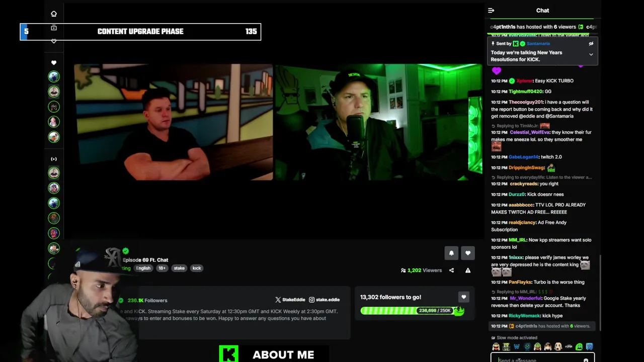This screenshot has height=362, width=644.
Task: Open the StakeEddie X profile link
Action: coord(290,300)
